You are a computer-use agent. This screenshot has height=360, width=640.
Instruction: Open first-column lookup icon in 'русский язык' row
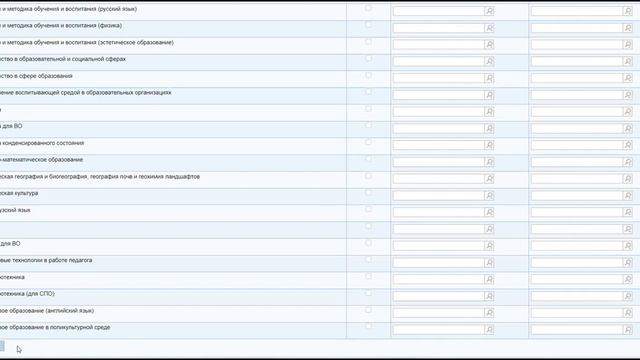point(489,11)
